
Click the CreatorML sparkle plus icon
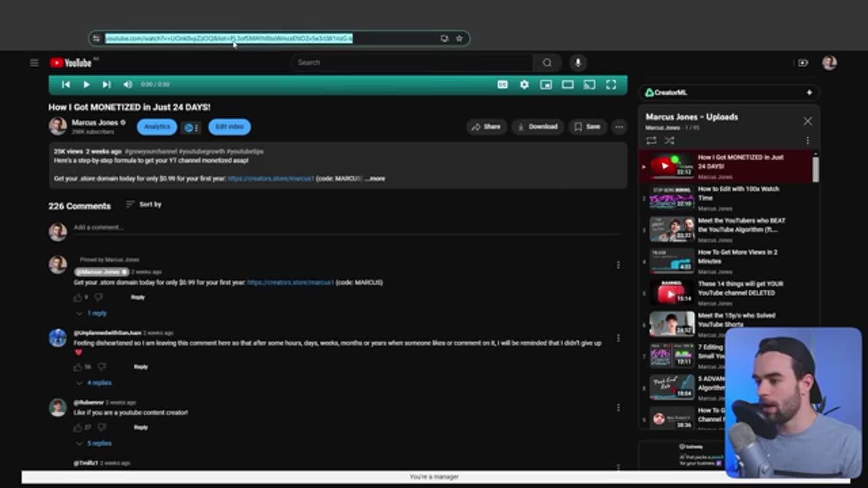809,93
